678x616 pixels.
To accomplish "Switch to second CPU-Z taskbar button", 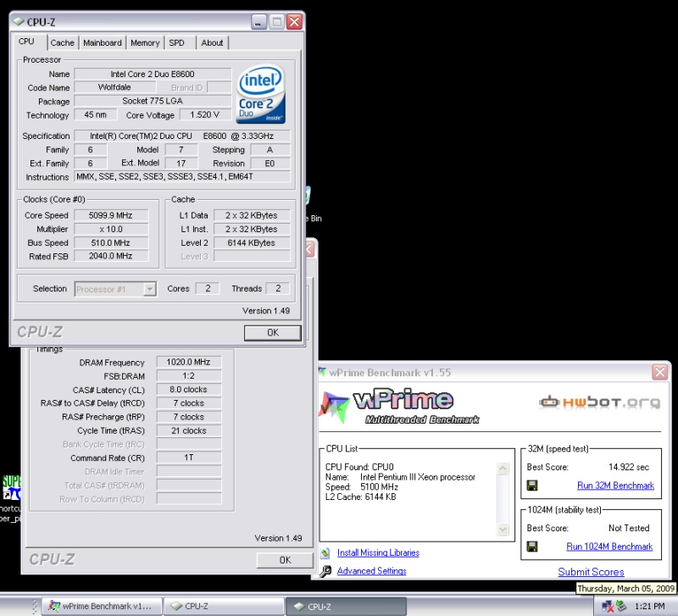I will (x=346, y=607).
